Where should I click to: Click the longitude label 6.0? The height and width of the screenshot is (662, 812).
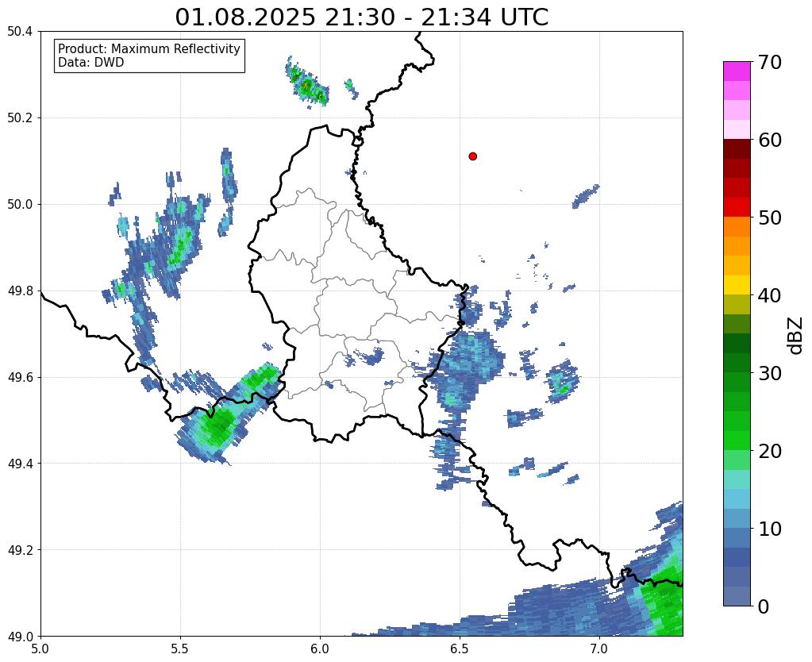pyautogui.click(x=320, y=649)
